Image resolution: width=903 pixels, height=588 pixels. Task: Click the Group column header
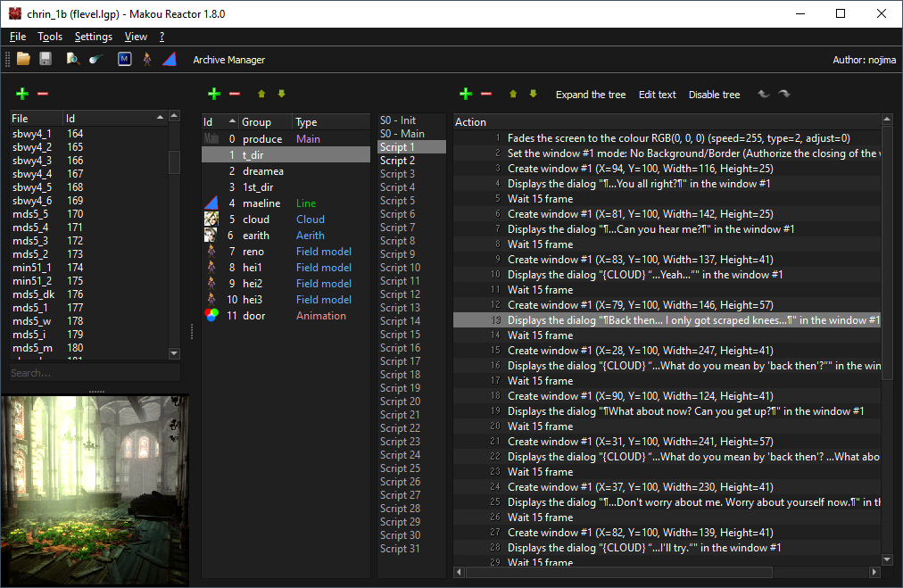coord(266,122)
